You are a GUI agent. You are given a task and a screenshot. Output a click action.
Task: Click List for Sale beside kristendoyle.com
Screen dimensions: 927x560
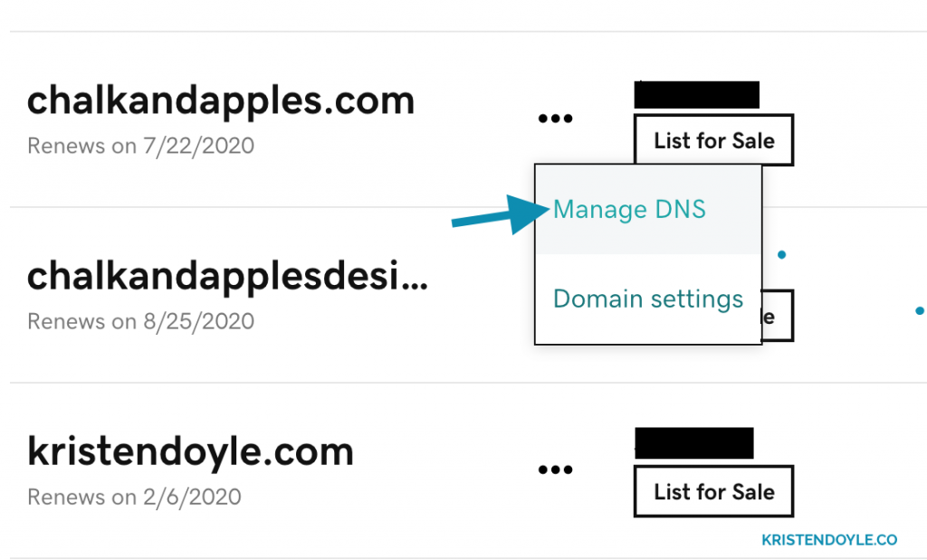click(x=713, y=491)
